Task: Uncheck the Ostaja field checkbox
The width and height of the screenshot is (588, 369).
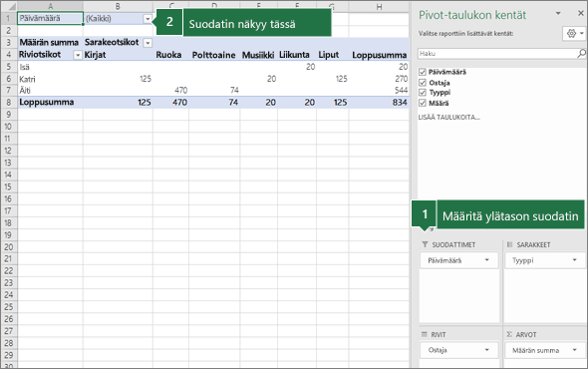Action: [x=423, y=83]
